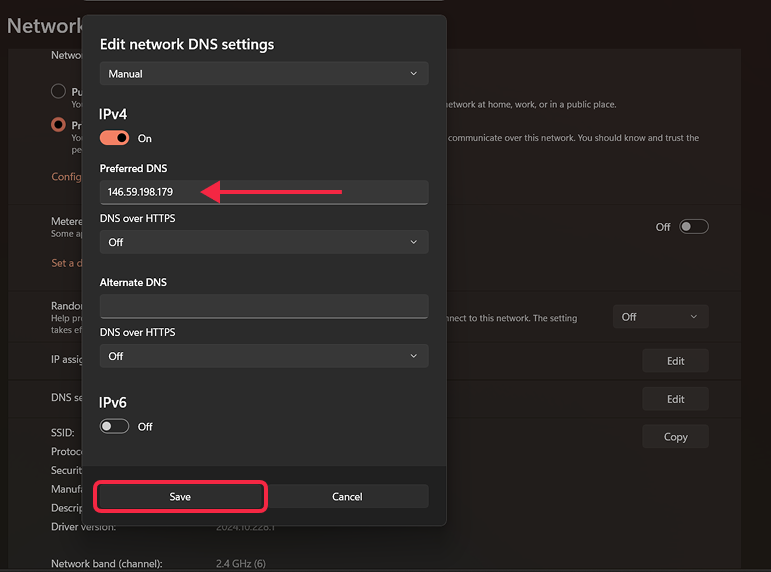Viewport: 771px width, 572px height.
Task: Copy the network properties
Action: [675, 437]
